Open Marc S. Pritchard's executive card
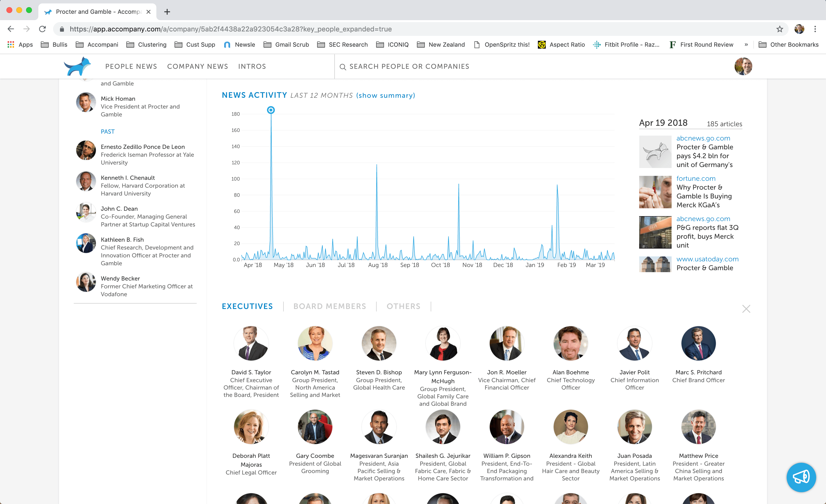 (698, 355)
